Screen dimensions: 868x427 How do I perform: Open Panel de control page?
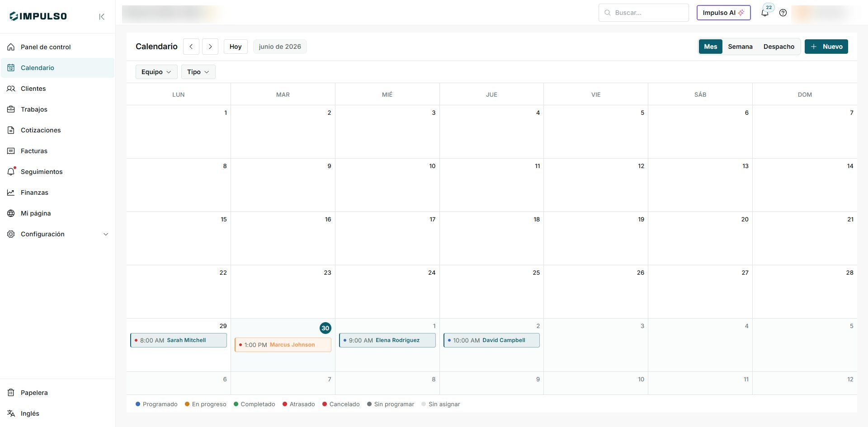pos(57,47)
